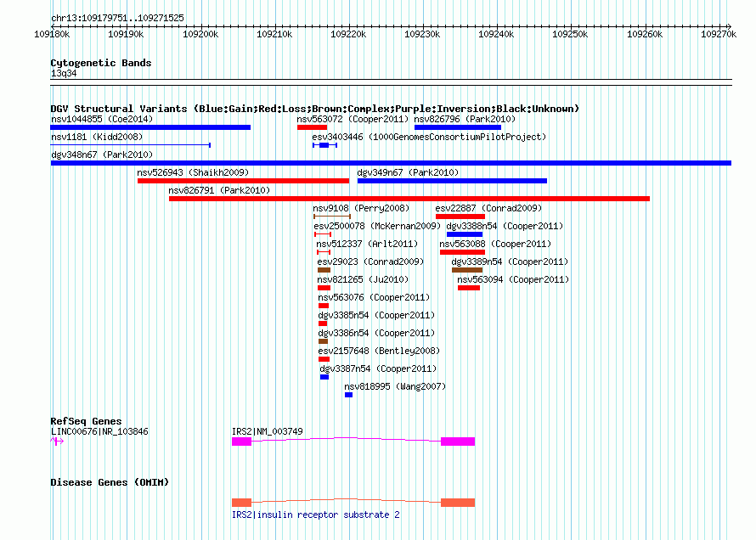Click the LINC00676 gene arrow glyph
The image size is (756, 540).
pos(57,441)
